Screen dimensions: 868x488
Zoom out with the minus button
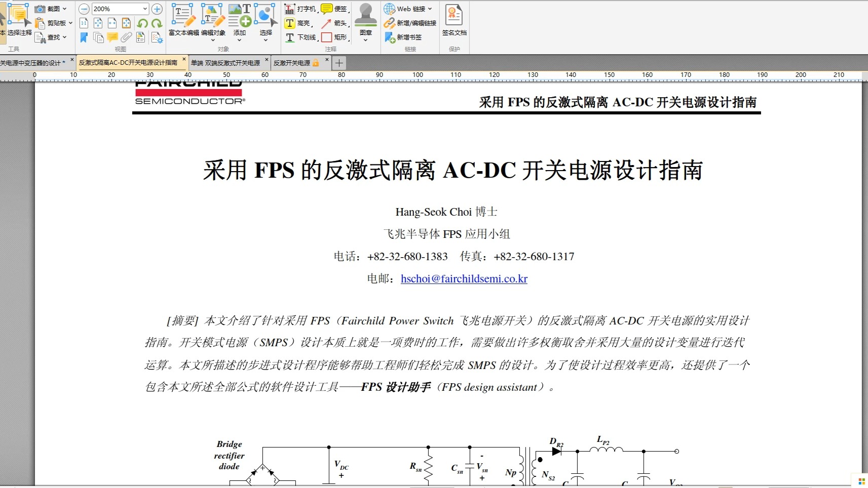[x=84, y=9]
